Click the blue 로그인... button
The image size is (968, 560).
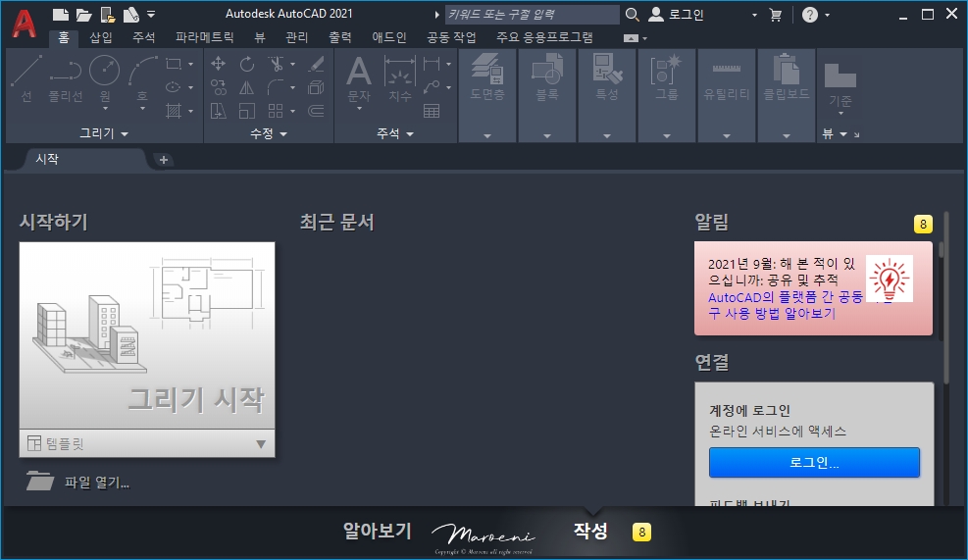814,463
